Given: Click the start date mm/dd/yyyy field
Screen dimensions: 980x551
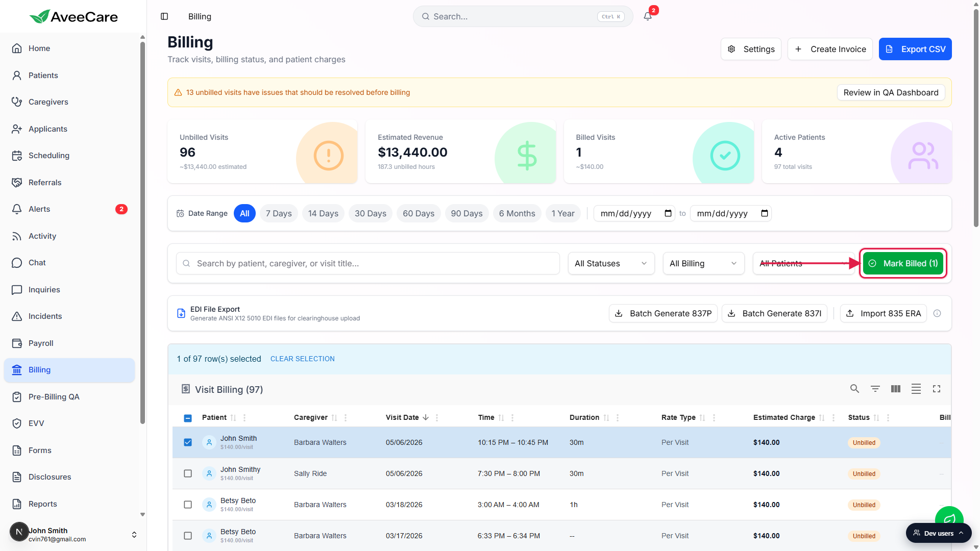Looking at the screenshot, I should (x=634, y=213).
